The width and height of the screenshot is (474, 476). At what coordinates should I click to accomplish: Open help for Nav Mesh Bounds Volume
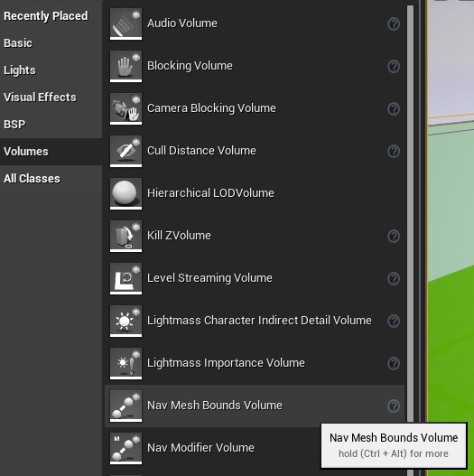coord(394,406)
